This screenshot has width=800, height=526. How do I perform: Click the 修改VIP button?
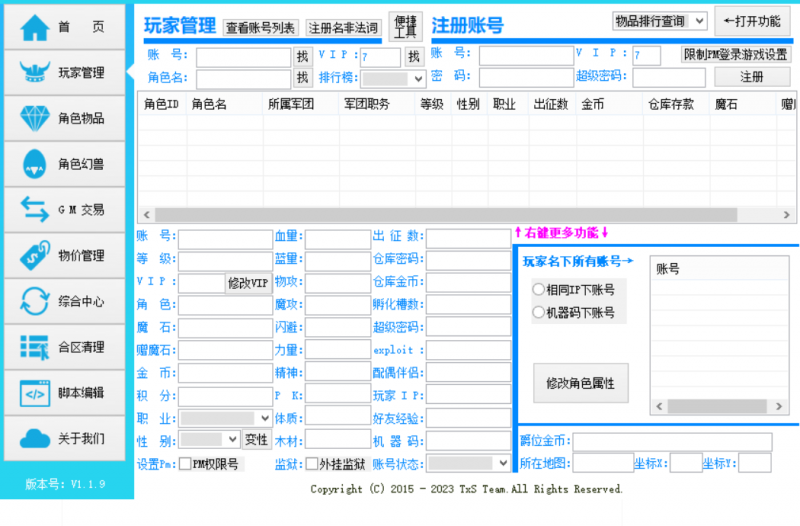pos(248,283)
